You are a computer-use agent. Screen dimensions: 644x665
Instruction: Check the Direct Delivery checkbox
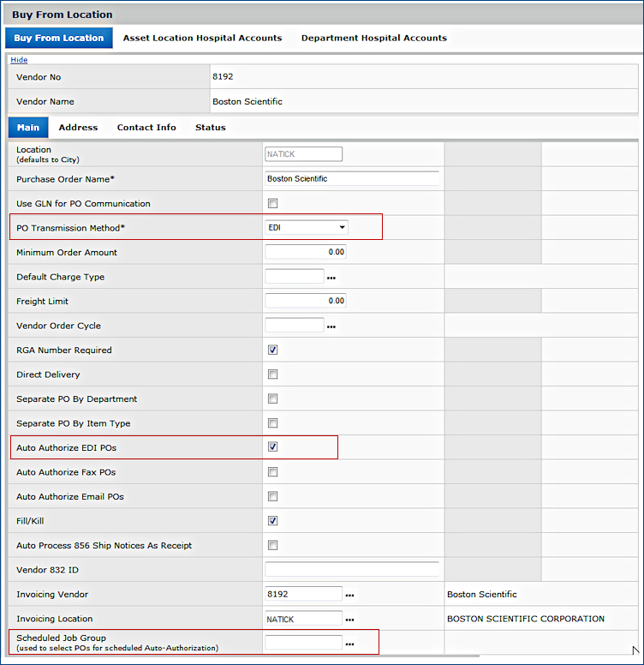pos(273,374)
